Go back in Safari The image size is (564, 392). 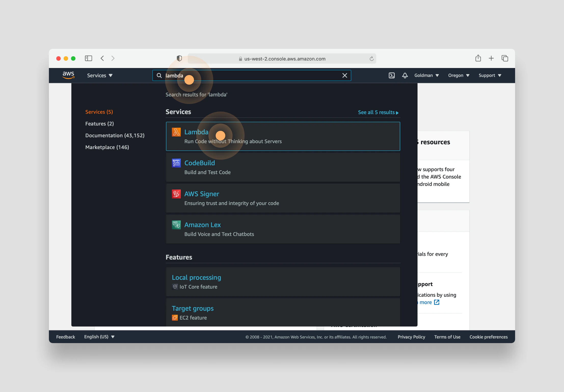pos(102,58)
